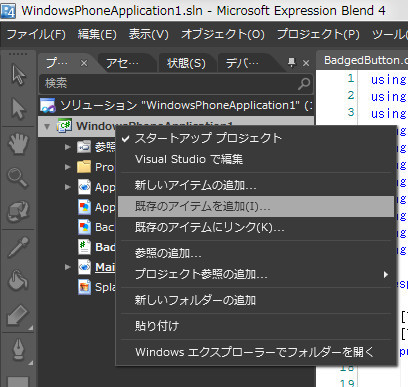Click the Bac file icon
This screenshot has height=387, width=408.
pos(84,227)
